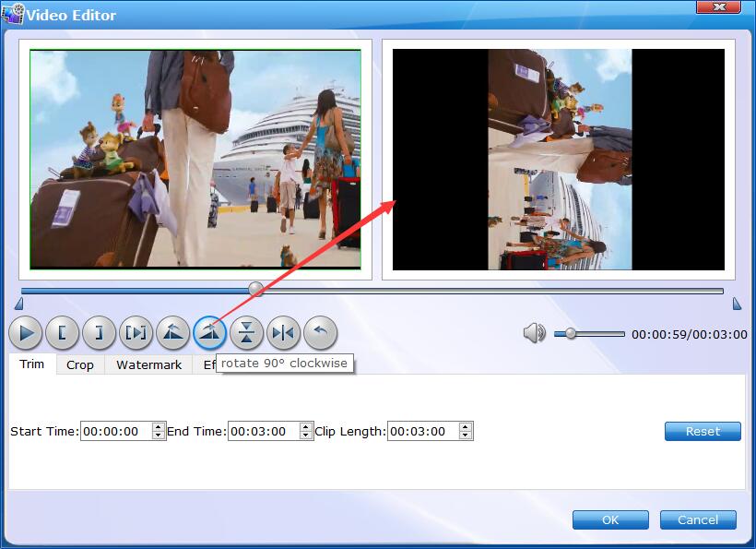
Task: Click inside the End Time field
Action: (x=263, y=431)
